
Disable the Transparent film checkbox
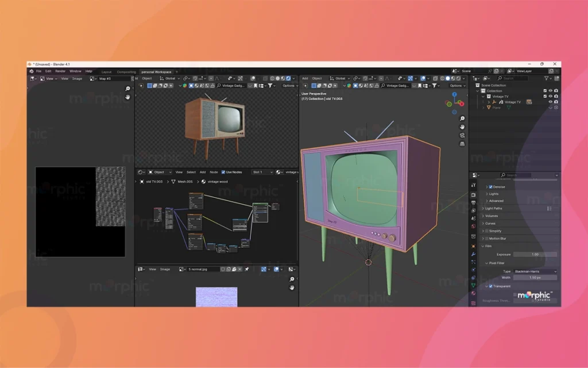490,286
